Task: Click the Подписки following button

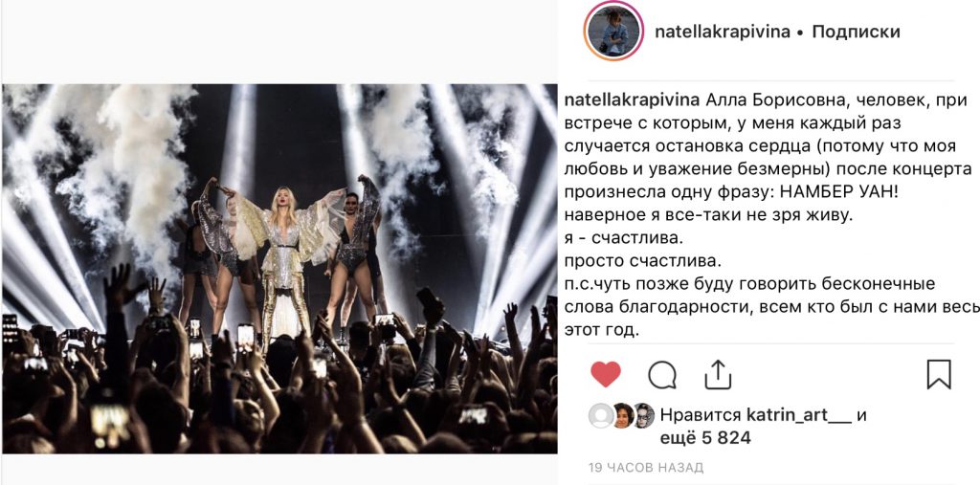Action: 856,32
